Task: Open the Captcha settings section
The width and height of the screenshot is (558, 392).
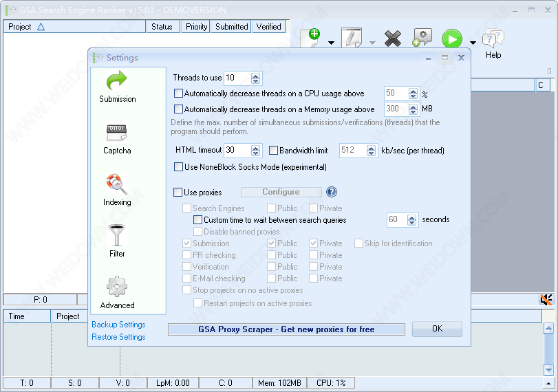Action: point(117,139)
